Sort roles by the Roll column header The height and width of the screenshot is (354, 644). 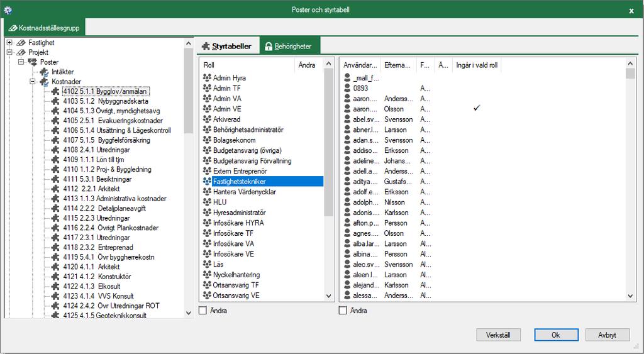[247, 65]
